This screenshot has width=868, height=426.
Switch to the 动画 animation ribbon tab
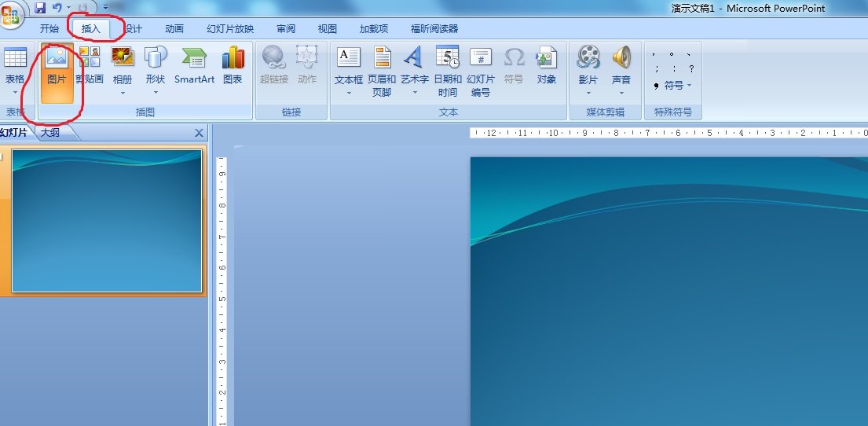tap(174, 29)
